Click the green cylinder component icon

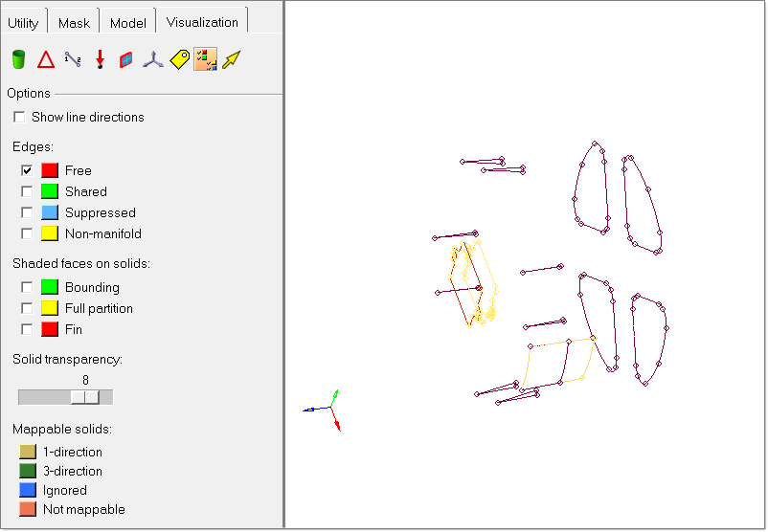tap(18, 60)
